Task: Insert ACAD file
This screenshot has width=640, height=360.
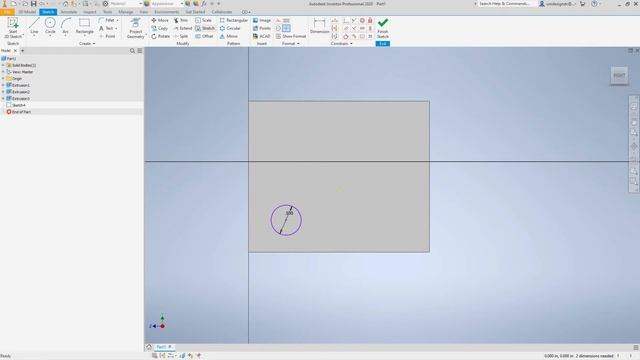Action: (262, 36)
